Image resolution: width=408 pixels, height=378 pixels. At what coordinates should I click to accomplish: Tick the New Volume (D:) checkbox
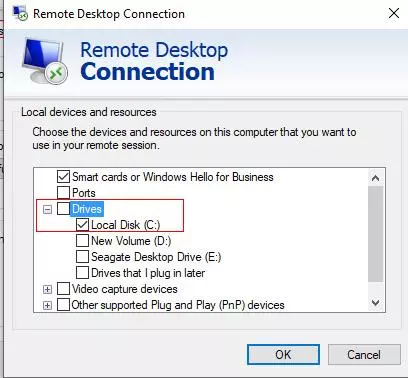[82, 241]
